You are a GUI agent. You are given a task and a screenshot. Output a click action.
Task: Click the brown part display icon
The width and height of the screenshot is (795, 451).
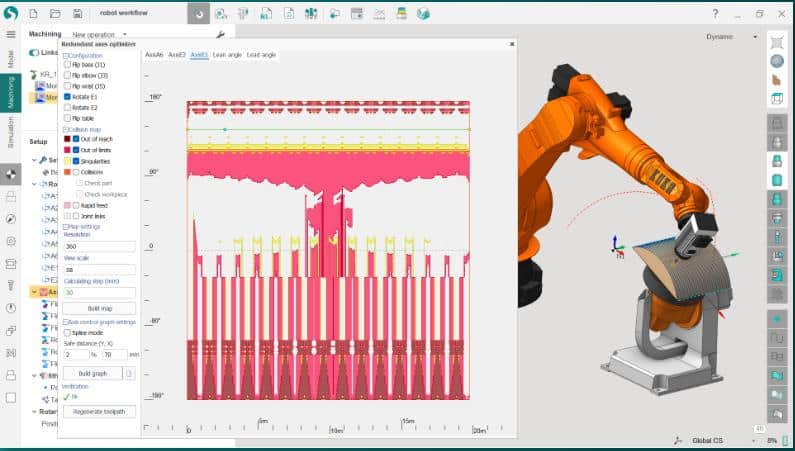[x=777, y=80]
